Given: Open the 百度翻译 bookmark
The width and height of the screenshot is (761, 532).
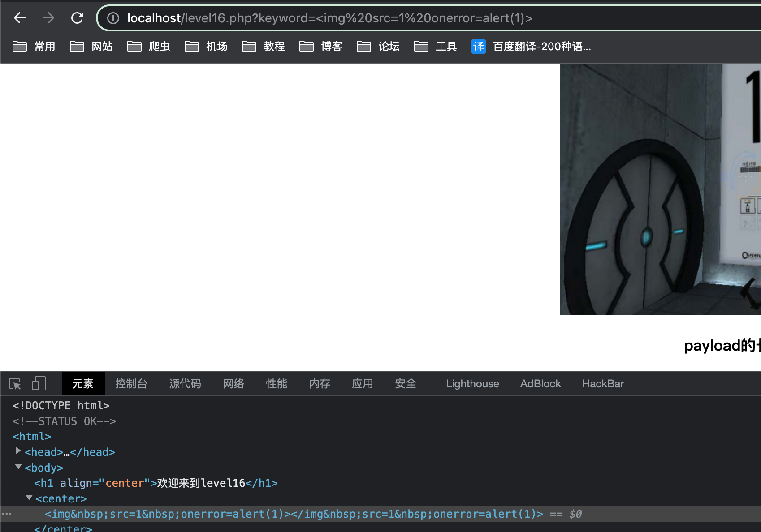Looking at the screenshot, I should 531,47.
